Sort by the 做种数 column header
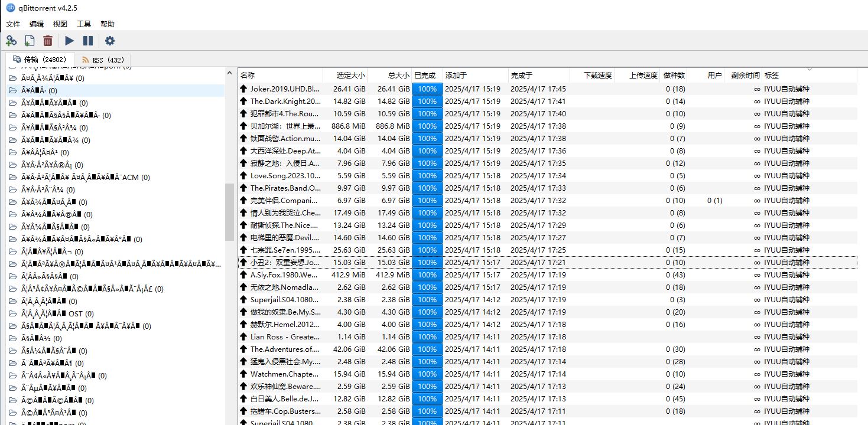868x425 pixels. tap(674, 75)
